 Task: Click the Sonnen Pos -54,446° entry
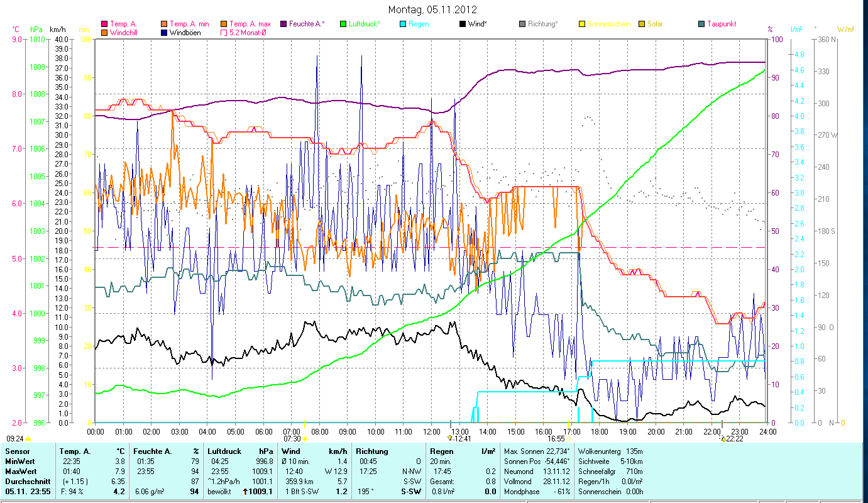537,462
